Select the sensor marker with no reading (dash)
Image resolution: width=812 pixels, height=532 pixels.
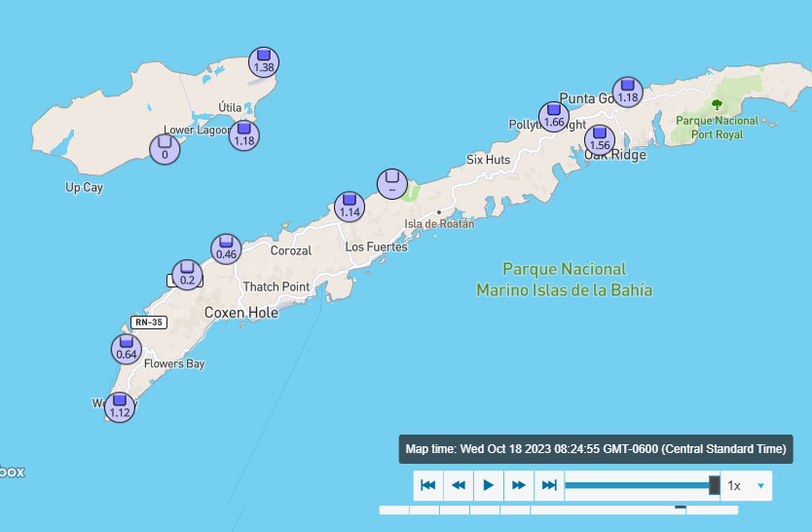pyautogui.click(x=391, y=183)
